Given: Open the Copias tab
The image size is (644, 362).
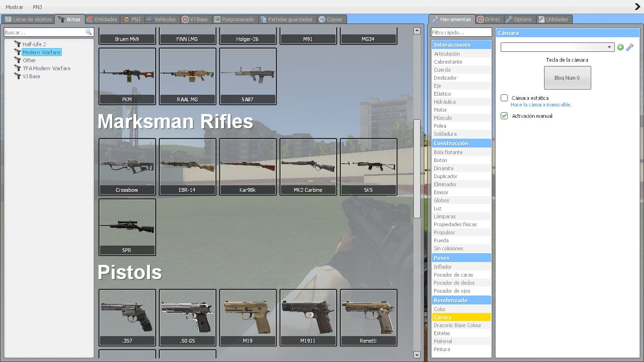Looking at the screenshot, I should (331, 19).
